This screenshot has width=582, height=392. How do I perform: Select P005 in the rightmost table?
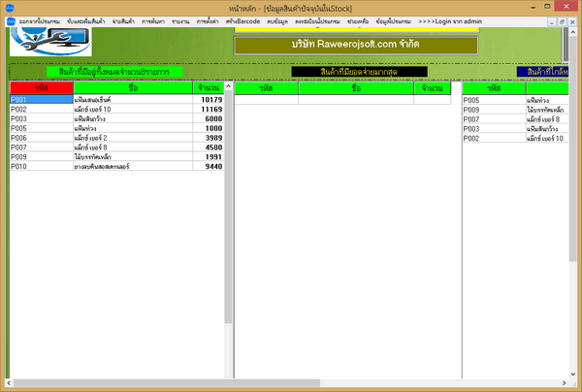pos(494,100)
